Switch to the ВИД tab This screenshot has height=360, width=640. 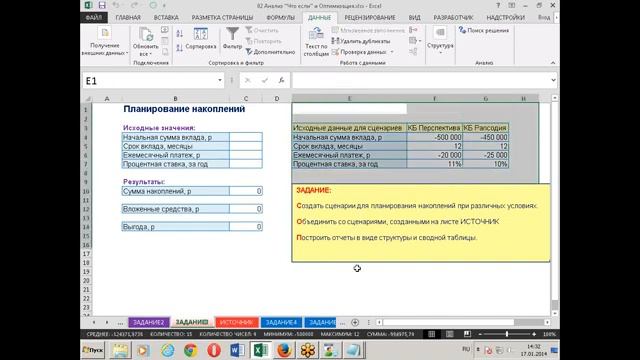(x=414, y=18)
